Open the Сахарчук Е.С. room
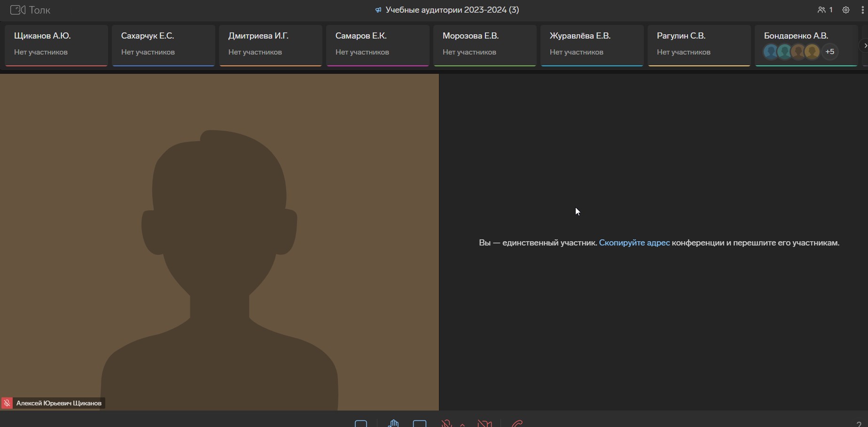Viewport: 868px width, 427px height. click(x=164, y=45)
